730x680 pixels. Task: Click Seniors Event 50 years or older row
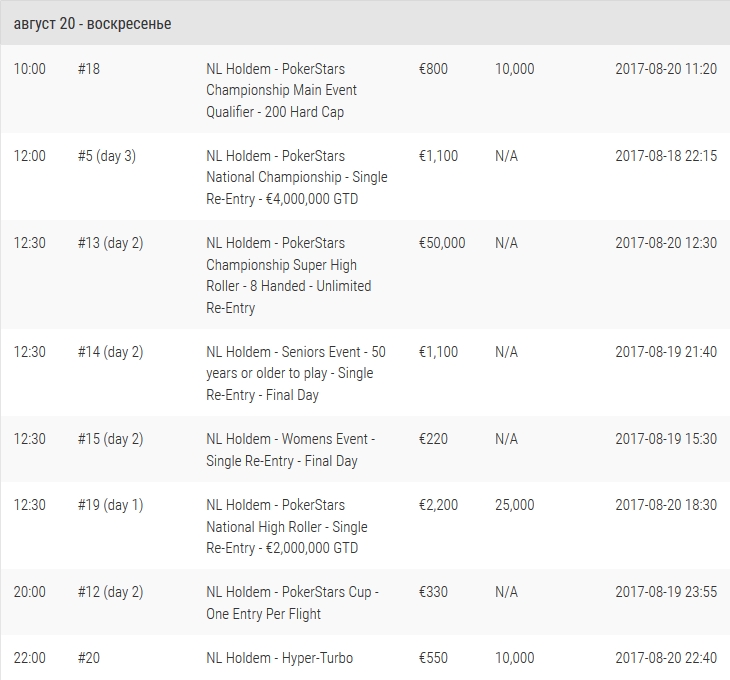(x=365, y=373)
